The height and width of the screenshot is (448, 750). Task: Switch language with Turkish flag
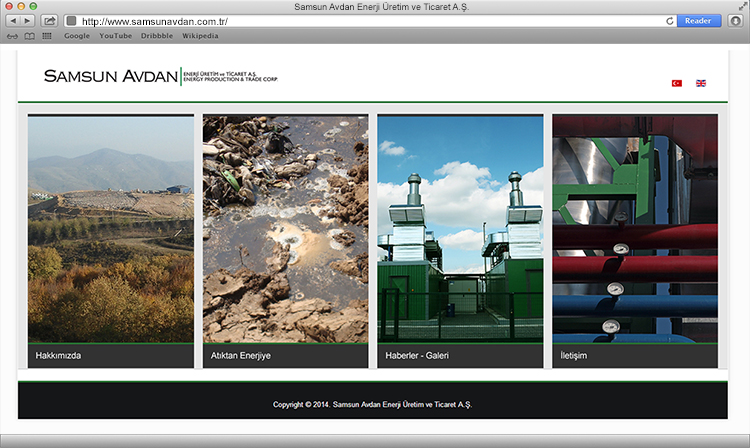[677, 83]
